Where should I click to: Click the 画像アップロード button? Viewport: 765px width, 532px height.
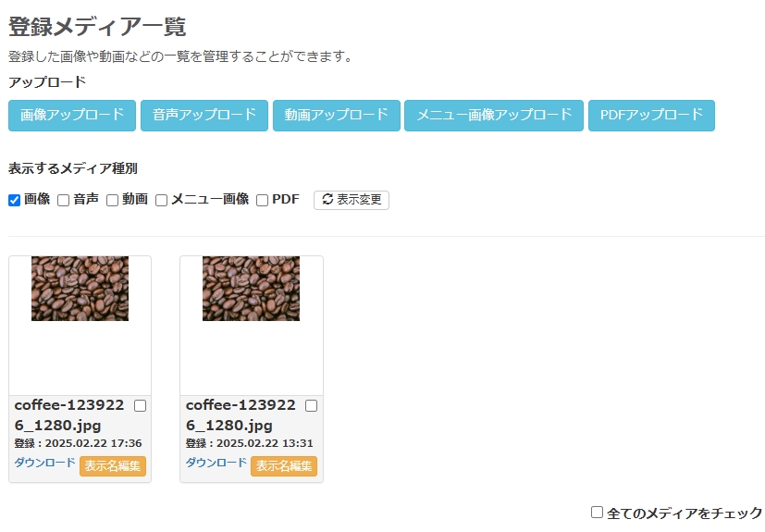click(x=72, y=116)
